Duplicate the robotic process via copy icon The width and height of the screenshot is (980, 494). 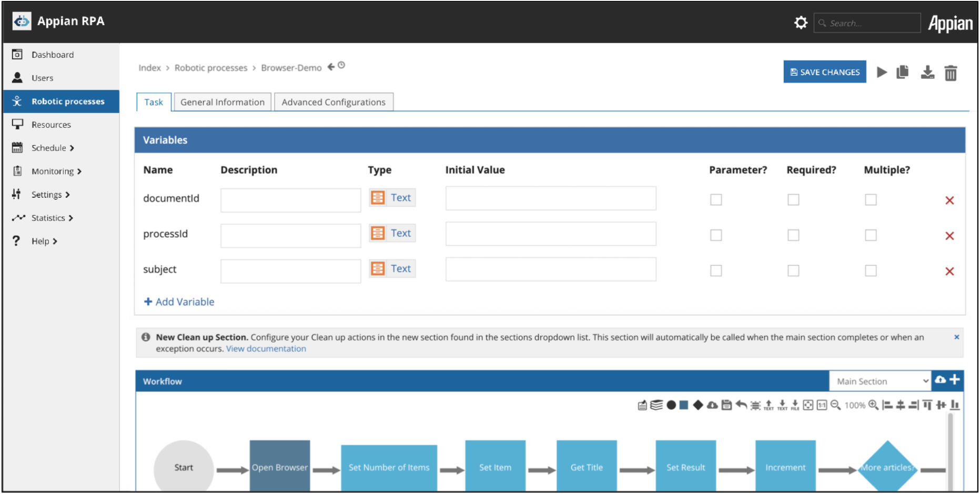pos(903,73)
